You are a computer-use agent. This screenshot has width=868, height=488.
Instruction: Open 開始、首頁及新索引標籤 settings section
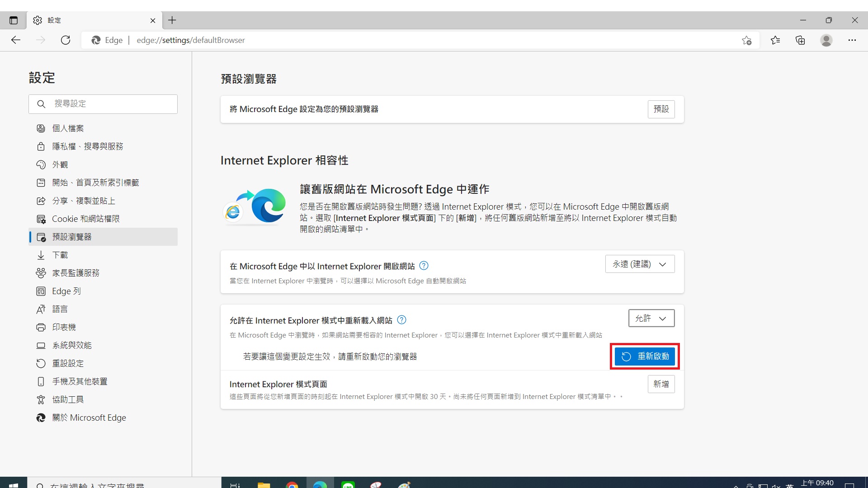(x=103, y=183)
